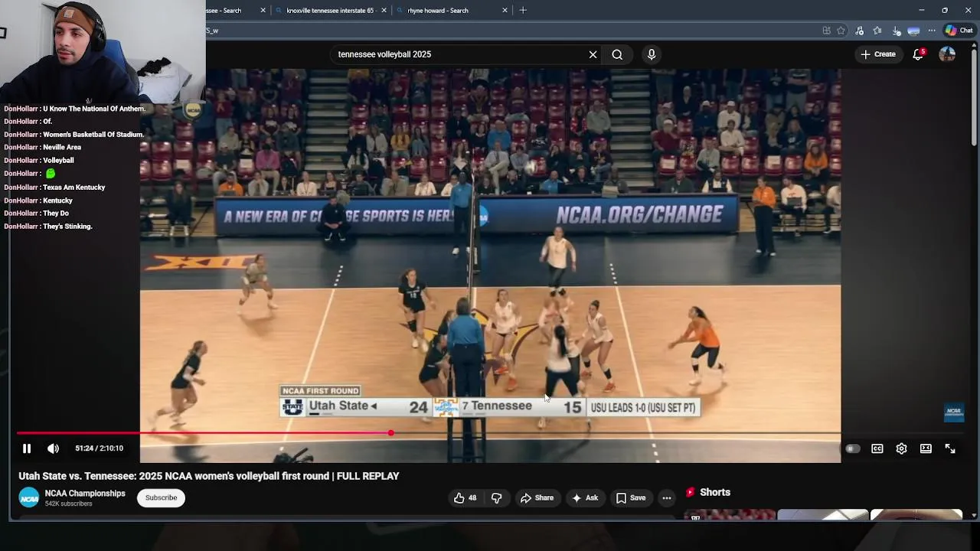Toggle the autoplay switch in player controls
The image size is (980, 551).
pos(852,449)
